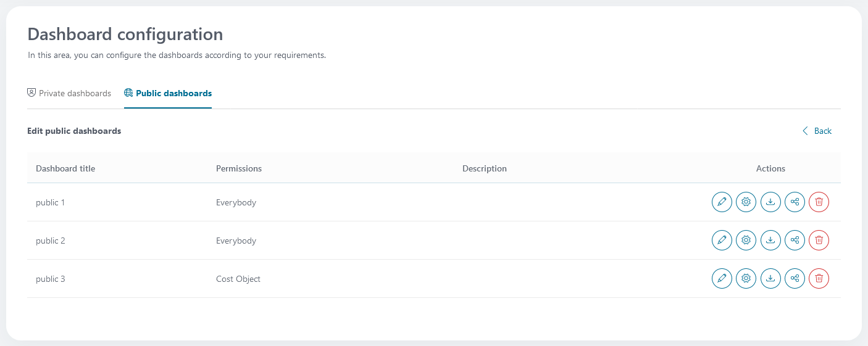Click the Cost Object permission cell

point(238,279)
